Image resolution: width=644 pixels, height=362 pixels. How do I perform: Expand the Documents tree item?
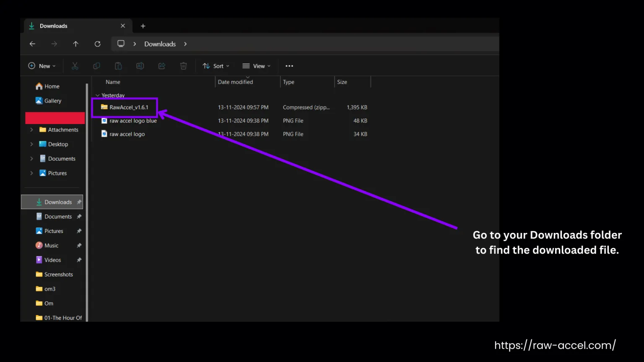(x=31, y=158)
